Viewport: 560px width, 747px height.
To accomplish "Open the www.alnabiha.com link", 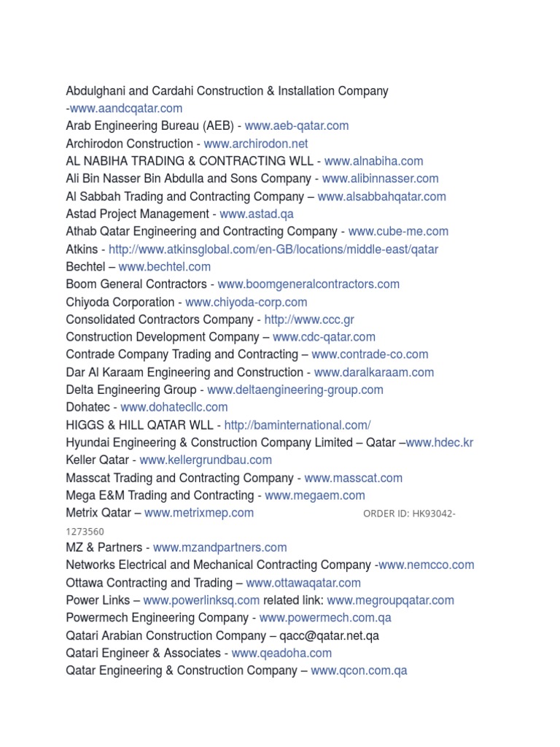I will tap(373, 161).
